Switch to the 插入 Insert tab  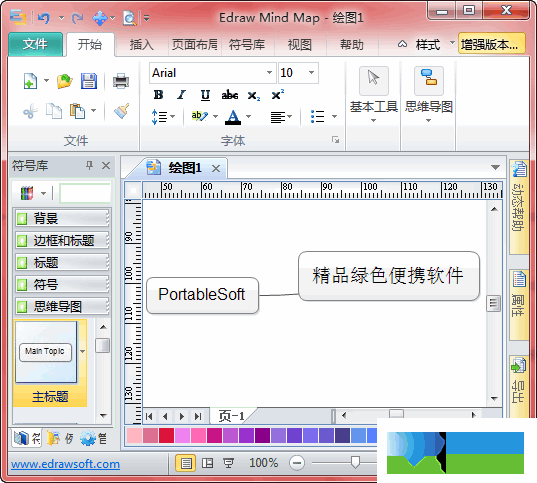(x=141, y=45)
